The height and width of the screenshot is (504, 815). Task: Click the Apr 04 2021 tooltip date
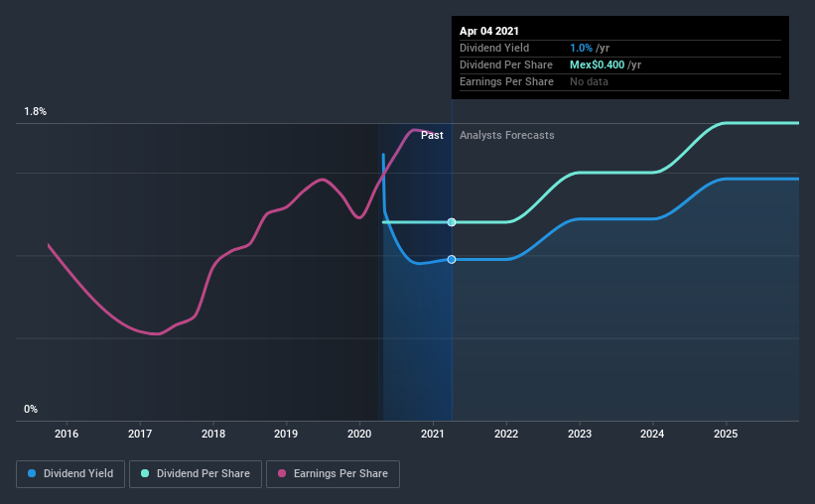click(489, 31)
